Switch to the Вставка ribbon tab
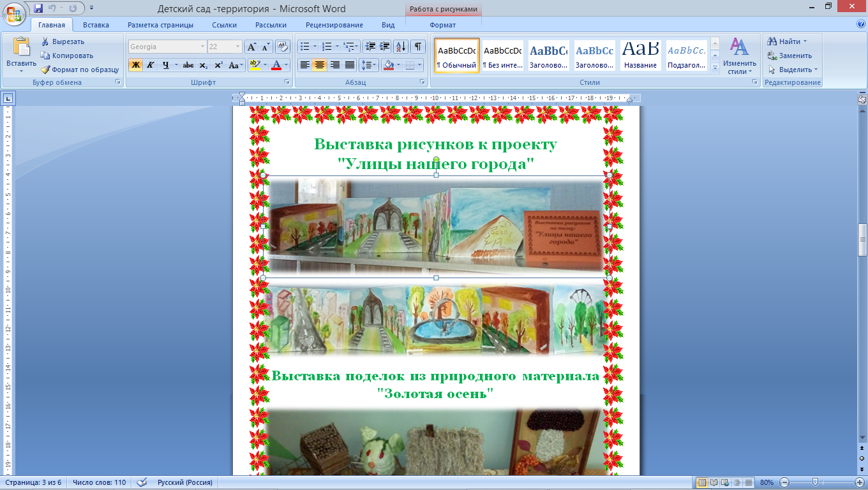Viewport: 868px width, 490px height. click(96, 25)
